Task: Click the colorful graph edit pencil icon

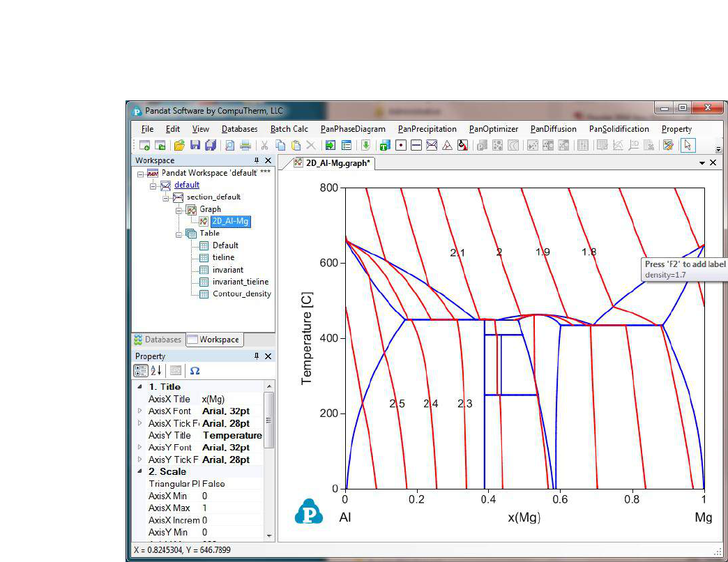Action: 668,145
